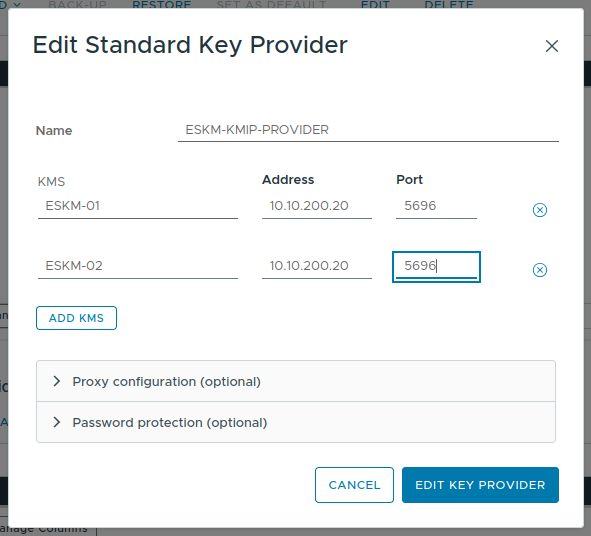Cancel editing the key provider
This screenshot has width=591, height=536.
click(x=354, y=485)
